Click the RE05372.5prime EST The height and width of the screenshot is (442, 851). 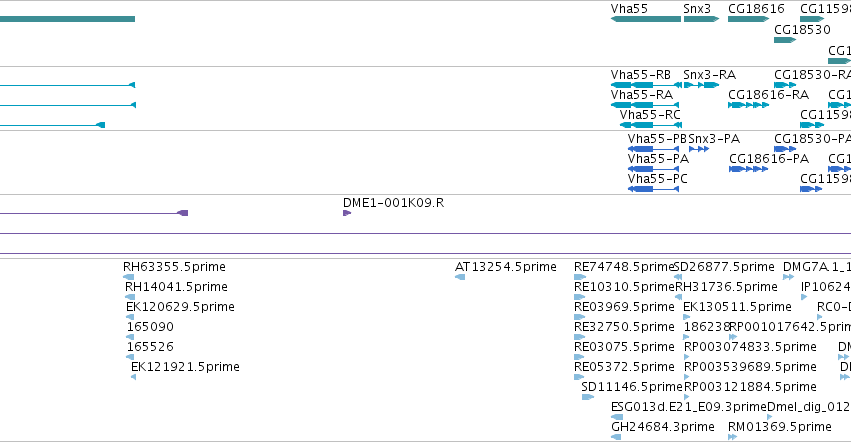(579, 377)
